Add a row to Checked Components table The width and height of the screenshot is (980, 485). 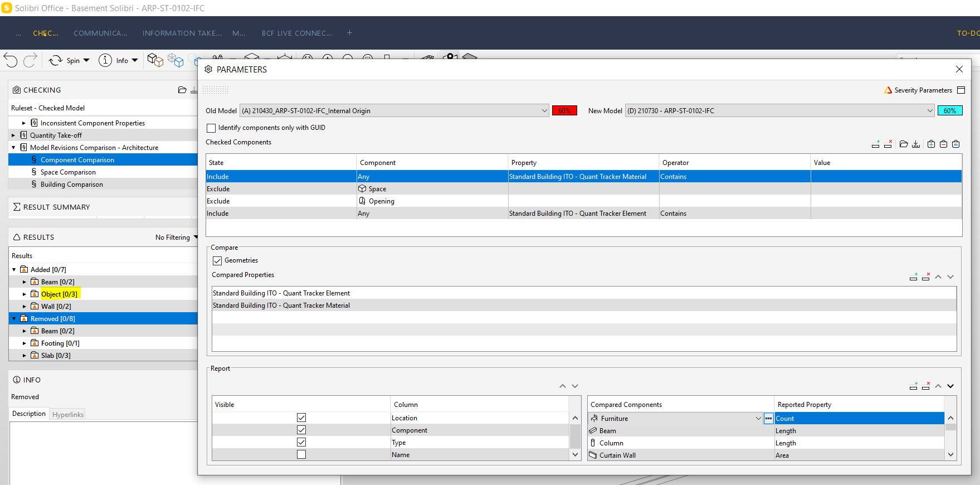[x=876, y=144]
